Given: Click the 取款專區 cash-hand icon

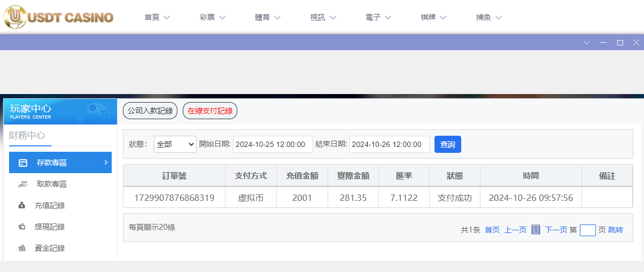Looking at the screenshot, I should pos(22,184).
